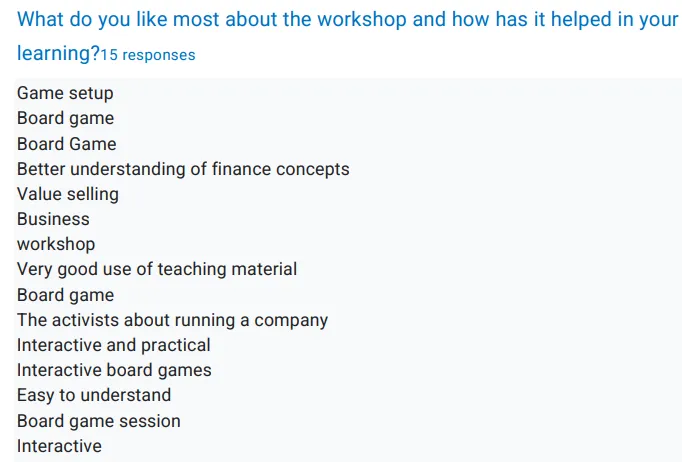
Task: Select 'Very good use of teaching material'
Action: (x=157, y=269)
